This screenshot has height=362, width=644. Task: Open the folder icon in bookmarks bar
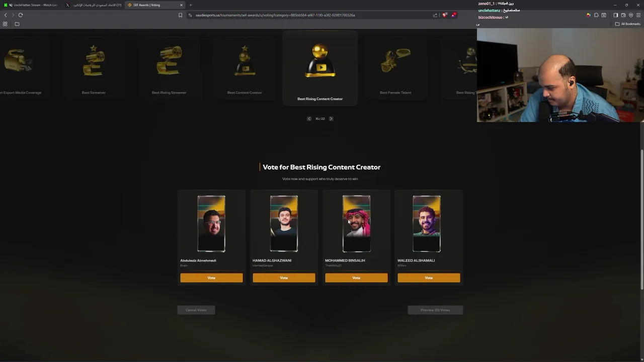point(17,24)
